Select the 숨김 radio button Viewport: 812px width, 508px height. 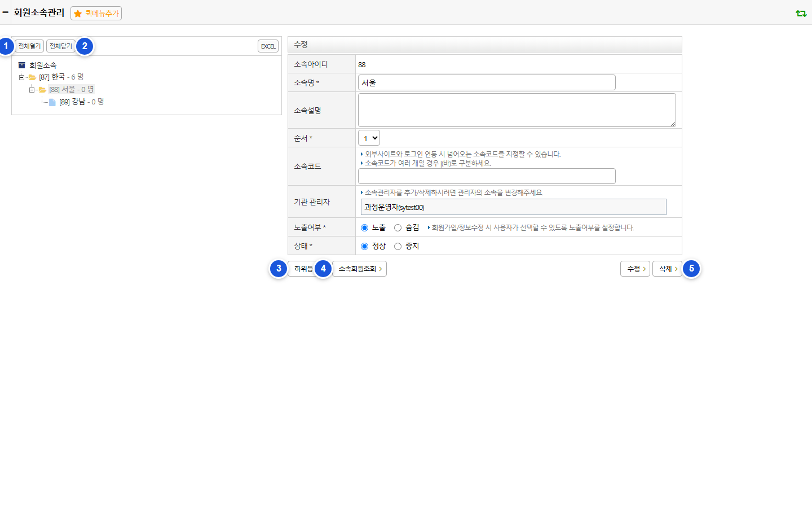click(x=398, y=227)
